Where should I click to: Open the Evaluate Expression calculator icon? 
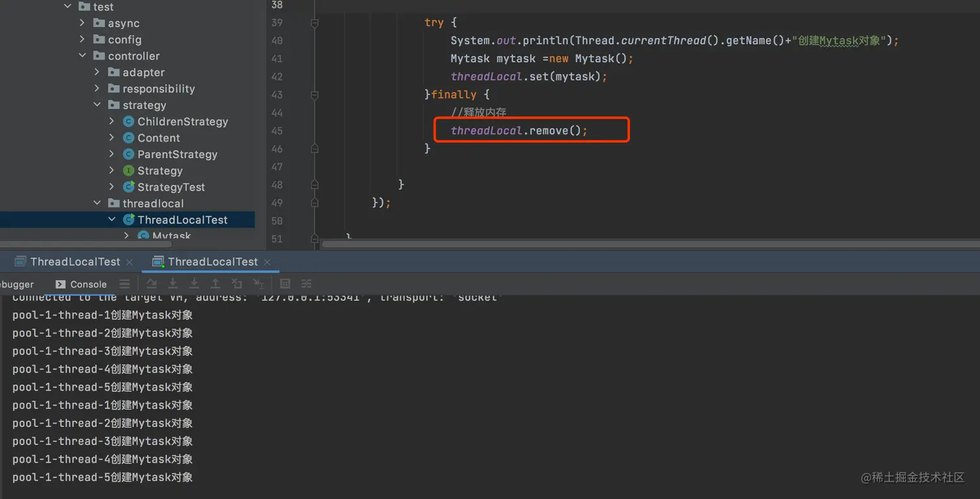point(285,284)
